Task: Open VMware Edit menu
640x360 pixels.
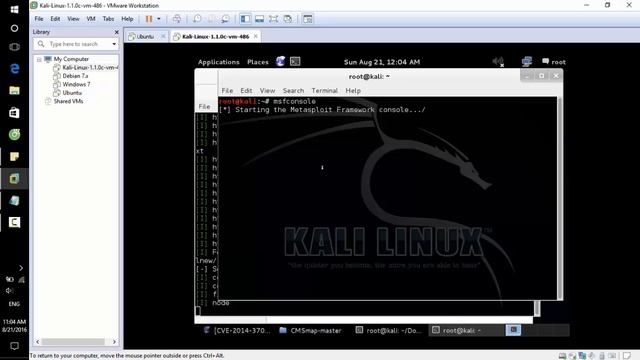Action: coord(55,19)
